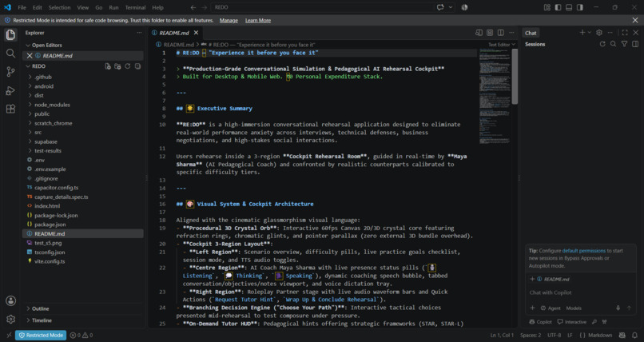Open the Explorer view in activity bar

[x=10, y=34]
